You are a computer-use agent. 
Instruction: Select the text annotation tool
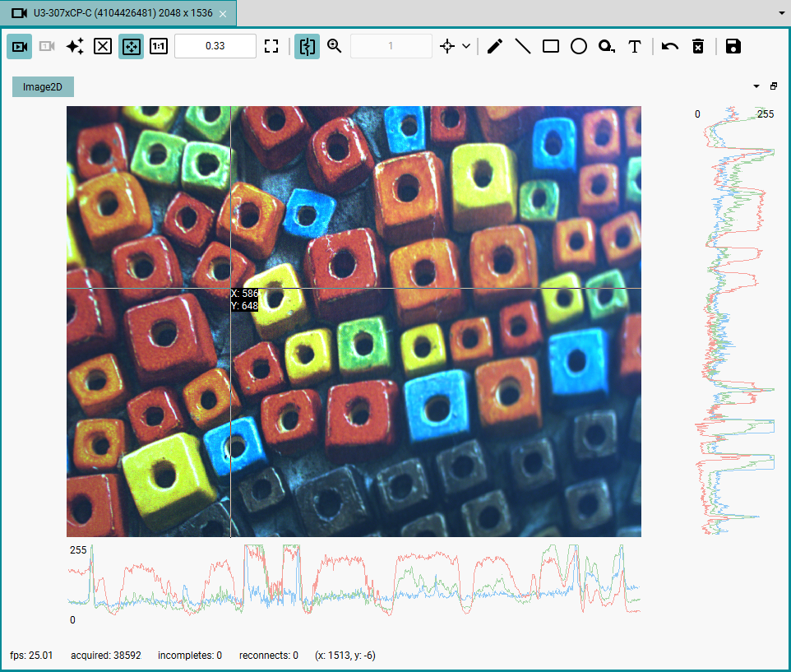635,46
